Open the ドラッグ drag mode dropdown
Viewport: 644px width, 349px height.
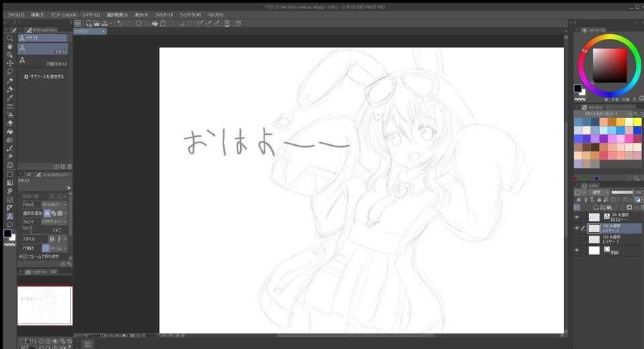point(54,204)
